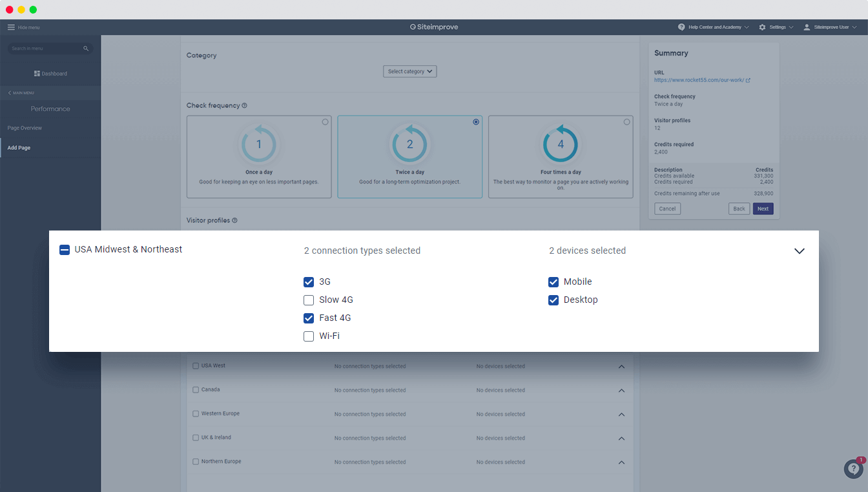Open the Select category dropdown
This screenshot has height=492, width=868.
(410, 72)
